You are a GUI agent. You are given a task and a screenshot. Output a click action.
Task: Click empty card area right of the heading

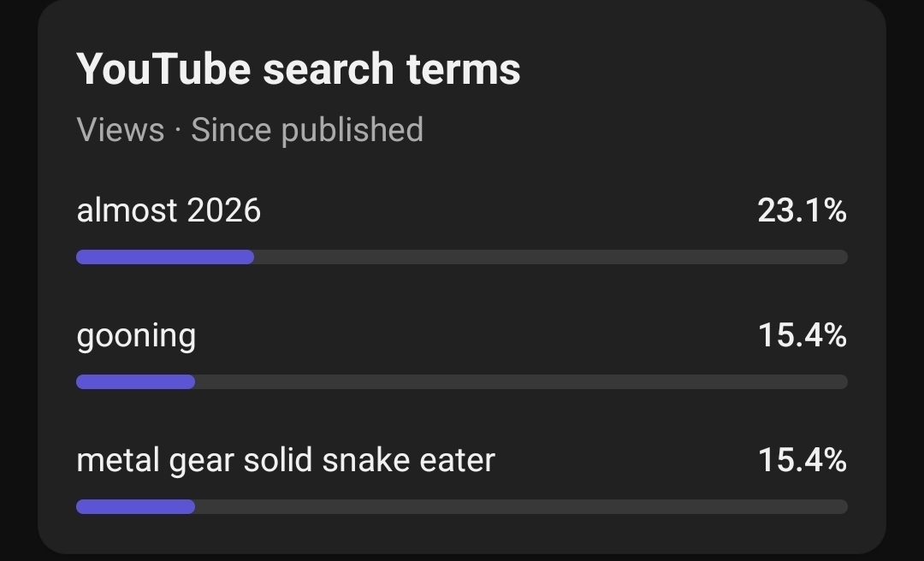coord(702,68)
